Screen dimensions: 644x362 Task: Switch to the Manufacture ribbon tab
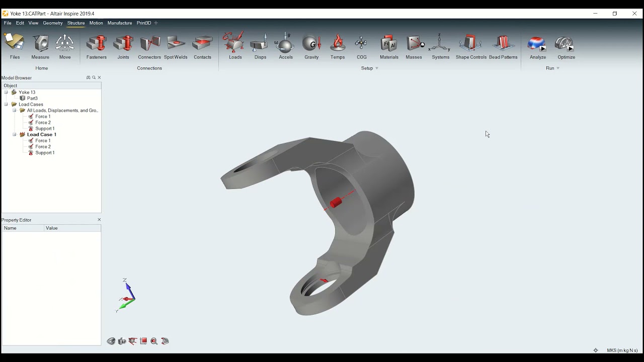tap(120, 23)
